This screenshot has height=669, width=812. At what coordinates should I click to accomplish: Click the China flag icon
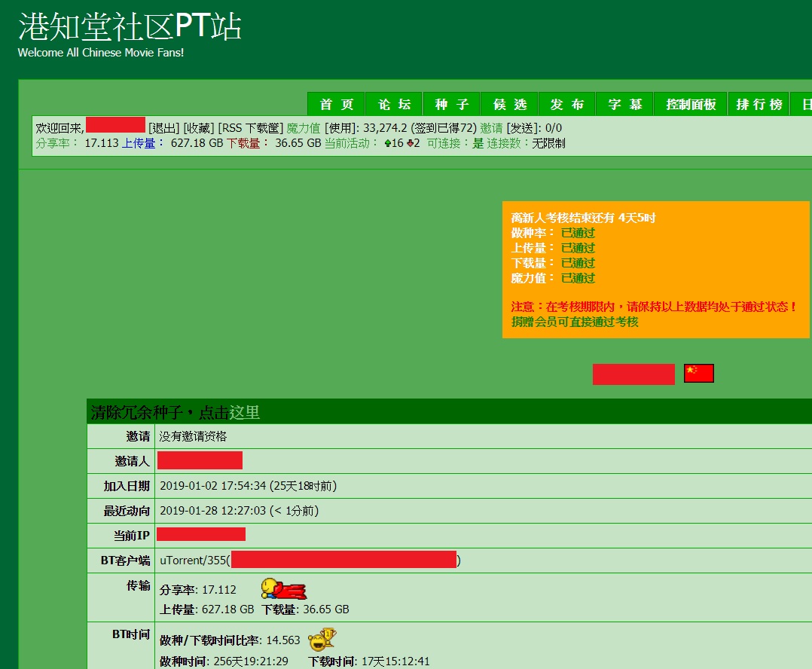click(698, 374)
